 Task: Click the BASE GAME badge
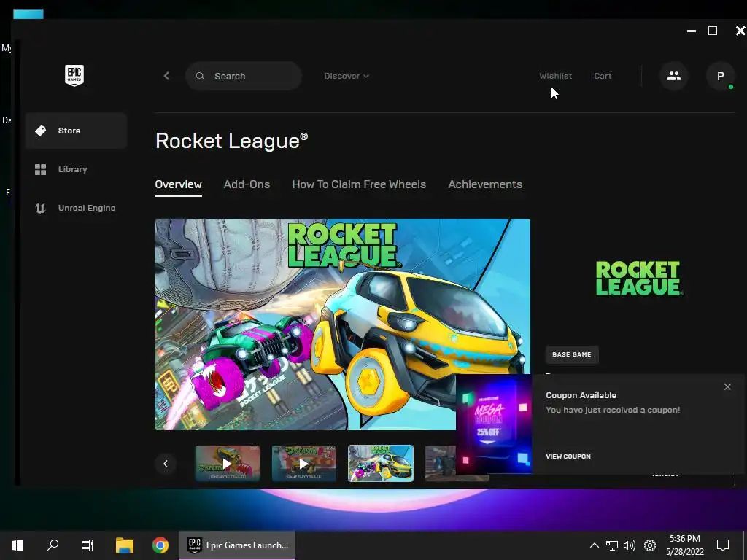(572, 354)
